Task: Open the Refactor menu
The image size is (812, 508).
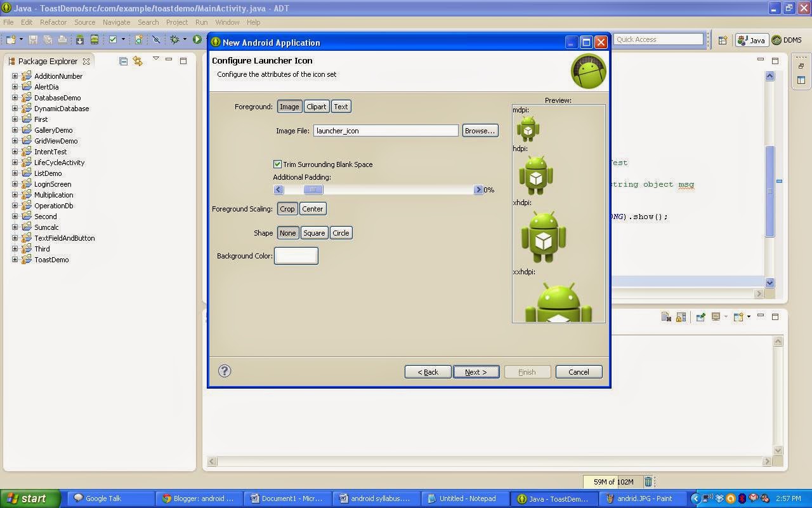Action: (53, 22)
